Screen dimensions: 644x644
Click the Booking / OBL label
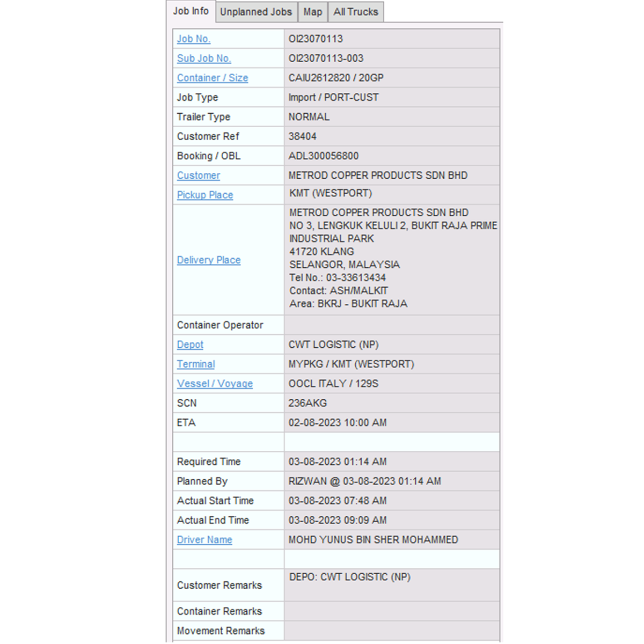pos(209,156)
